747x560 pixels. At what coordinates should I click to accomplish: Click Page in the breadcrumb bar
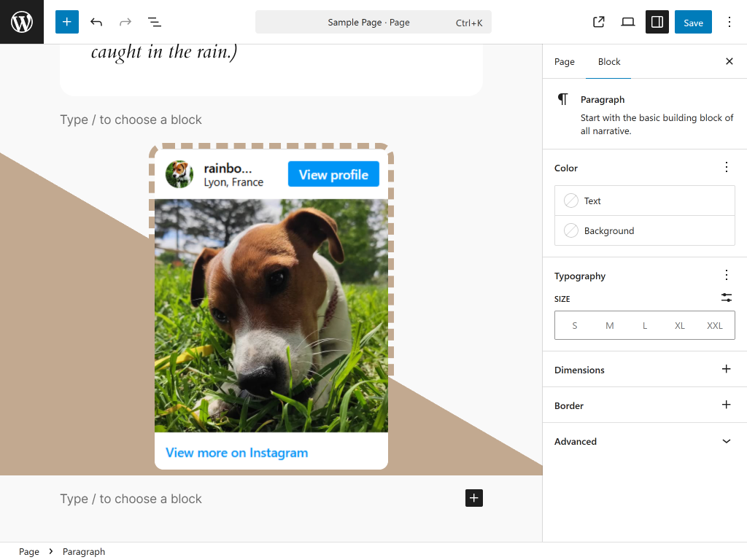[29, 552]
